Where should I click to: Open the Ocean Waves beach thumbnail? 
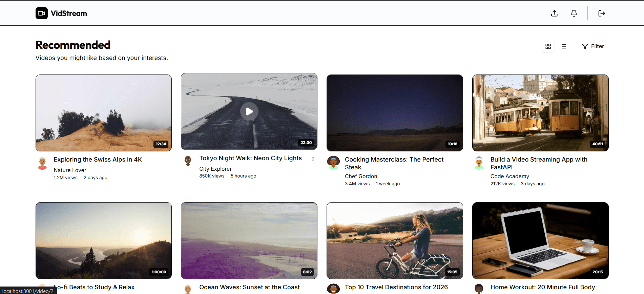click(x=249, y=240)
